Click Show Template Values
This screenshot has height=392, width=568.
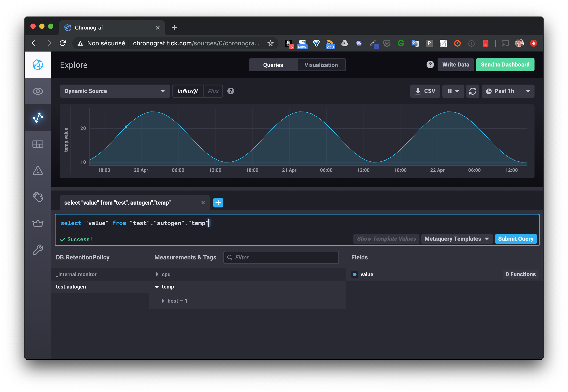(x=386, y=239)
